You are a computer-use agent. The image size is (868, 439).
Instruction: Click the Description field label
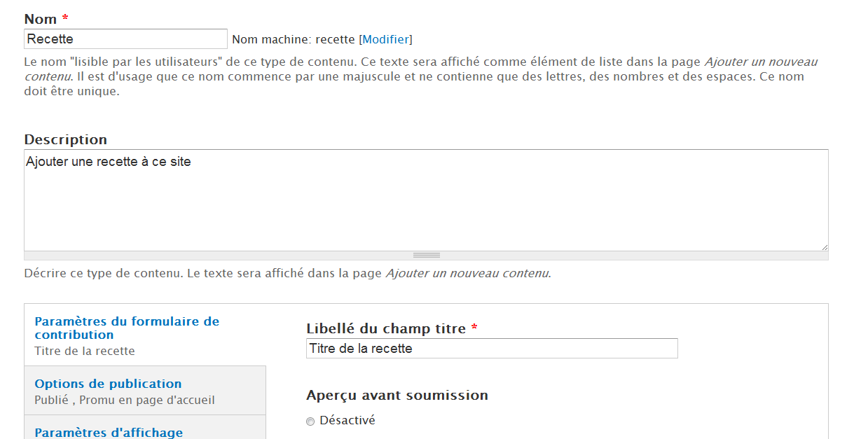(66, 139)
